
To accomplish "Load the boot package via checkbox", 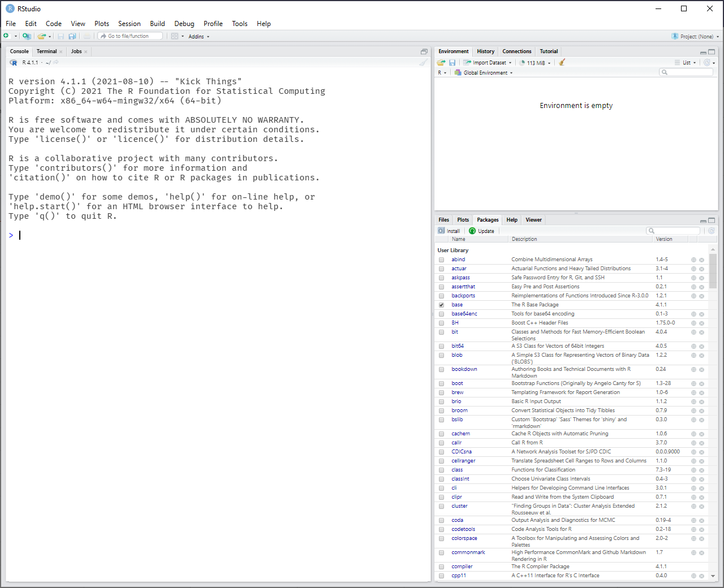I will [441, 383].
